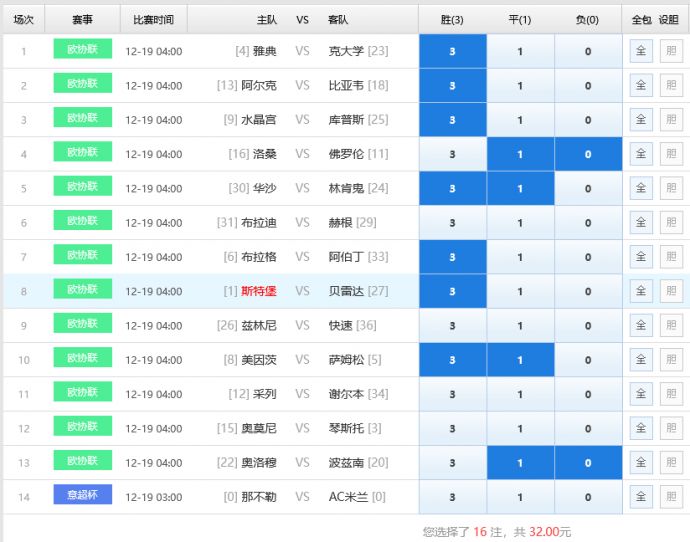Viewport: 690px width, 542px height.
Task: Set 胆 banker for match 10
Action: click(x=671, y=360)
